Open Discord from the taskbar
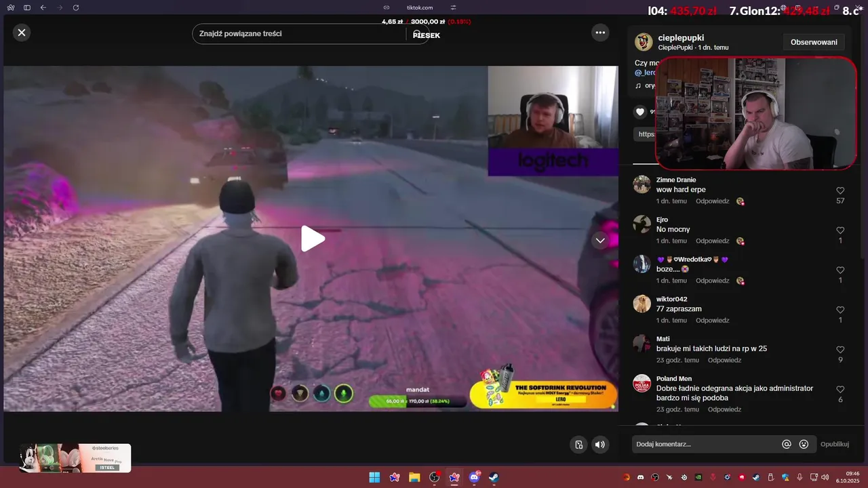Viewport: 868px width, 488px height. click(475, 477)
